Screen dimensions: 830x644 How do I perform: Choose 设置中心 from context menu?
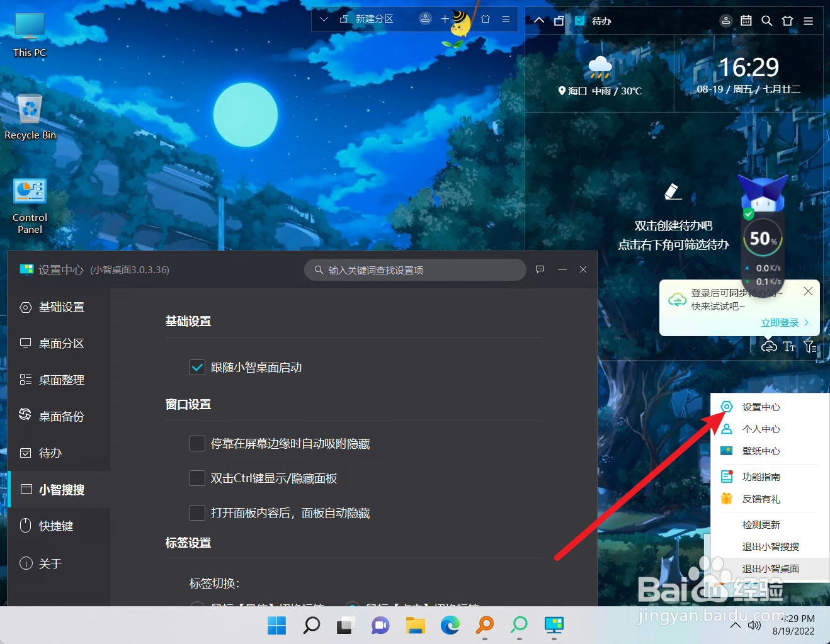[x=770, y=407]
